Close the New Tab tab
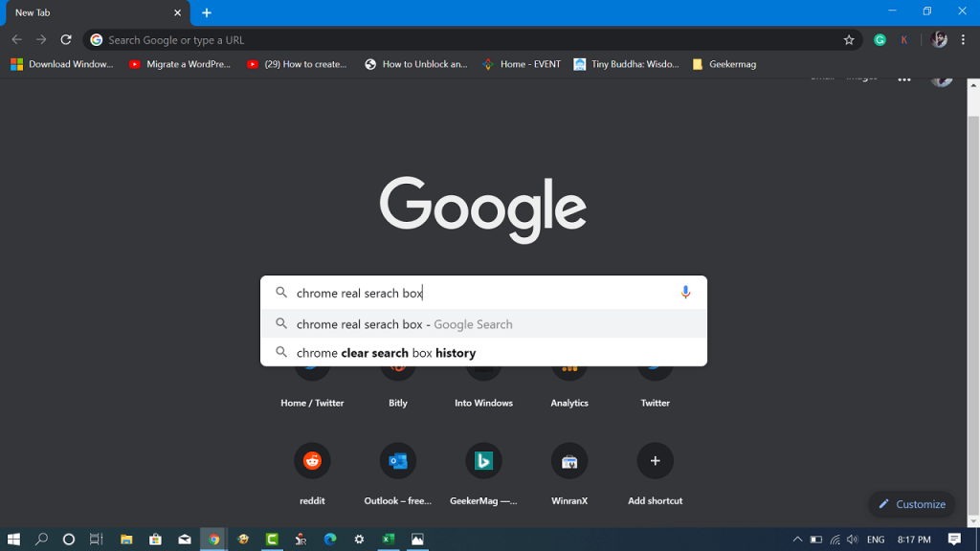The image size is (980, 551). tap(177, 12)
